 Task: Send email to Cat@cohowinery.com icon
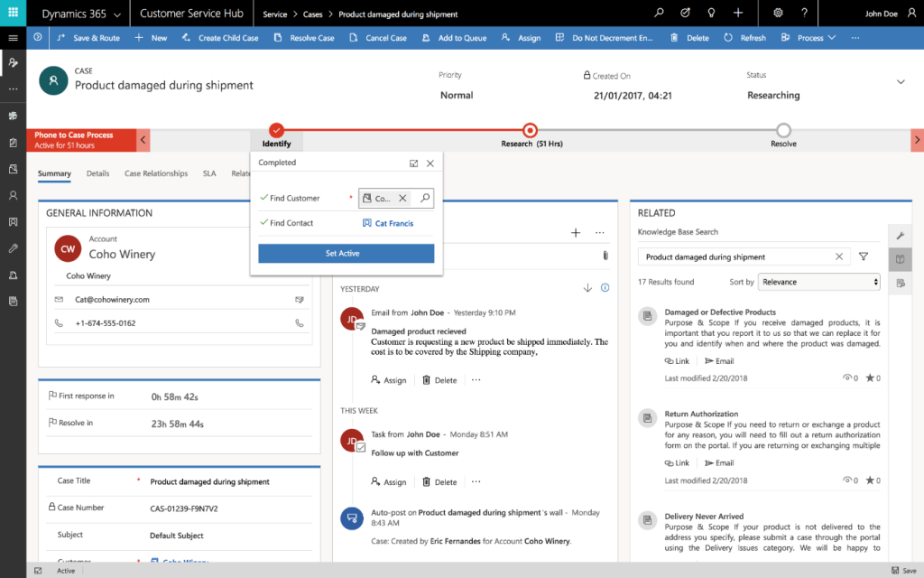pyautogui.click(x=300, y=300)
